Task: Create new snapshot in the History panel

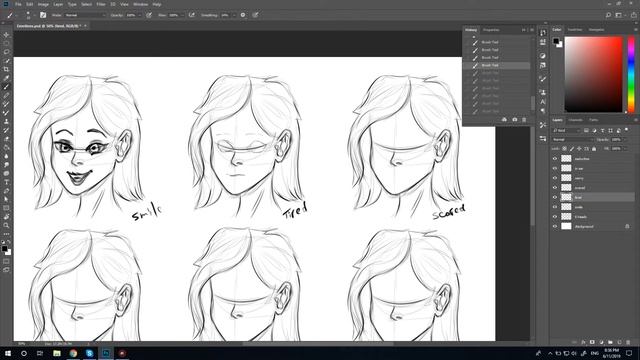Action: click(x=515, y=120)
